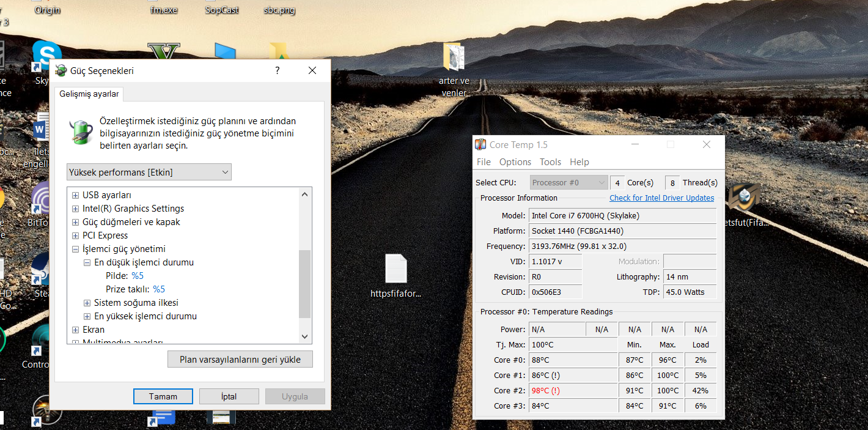Open the httpsfifafor text file icon
This screenshot has width=868, height=430.
click(x=395, y=269)
